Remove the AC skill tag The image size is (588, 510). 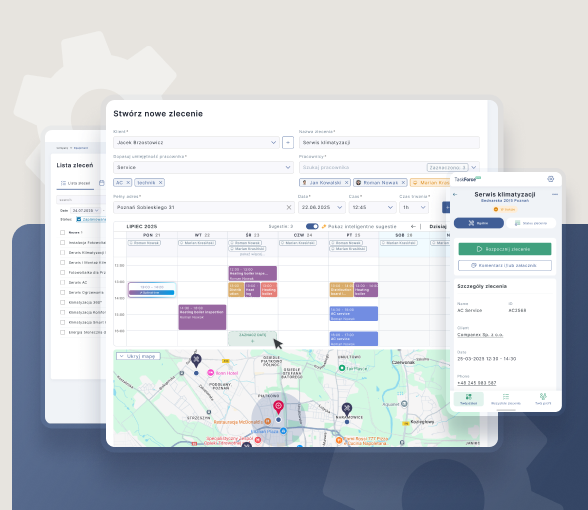pyautogui.click(x=128, y=183)
